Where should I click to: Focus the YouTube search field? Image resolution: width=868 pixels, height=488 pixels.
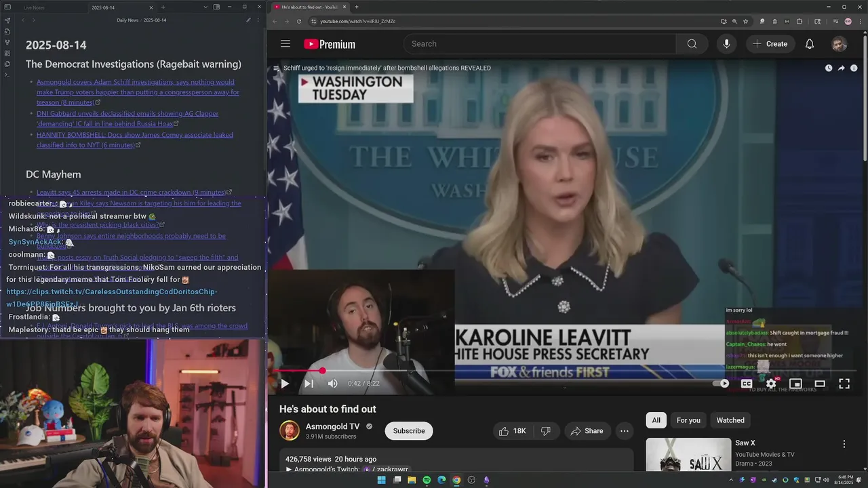pos(540,44)
